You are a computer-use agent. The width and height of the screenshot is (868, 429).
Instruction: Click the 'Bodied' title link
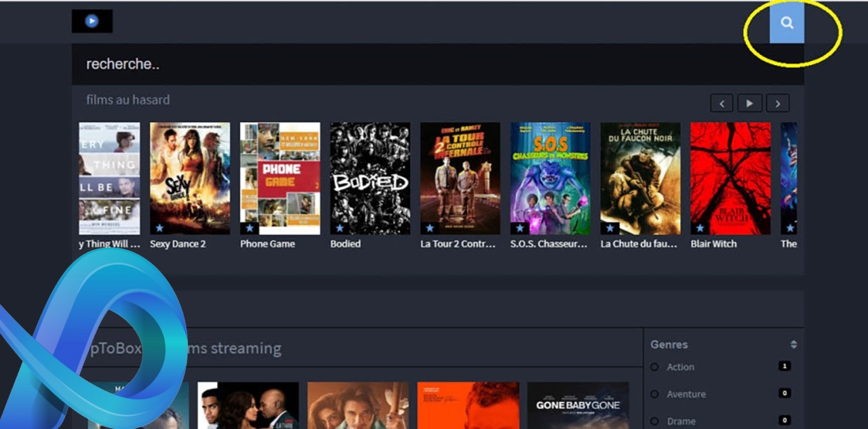345,244
